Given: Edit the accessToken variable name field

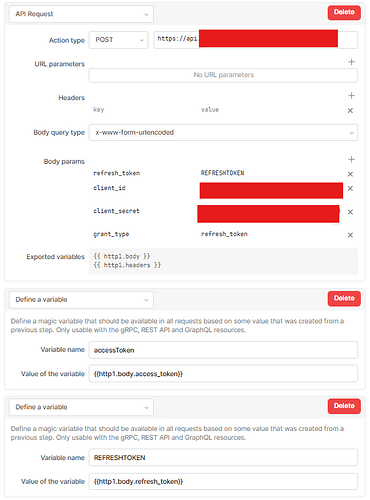Looking at the screenshot, I should click(223, 350).
